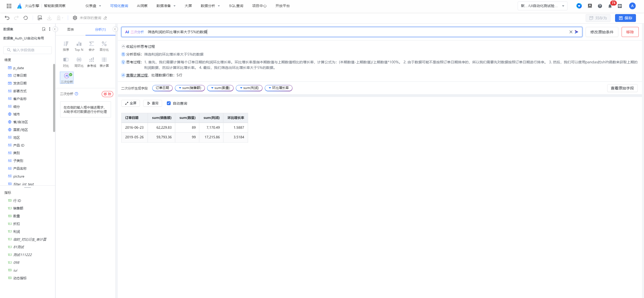Image resolution: width=644 pixels, height=298 pixels.
Task: Click 修改原始条件 button
Action: point(602,32)
